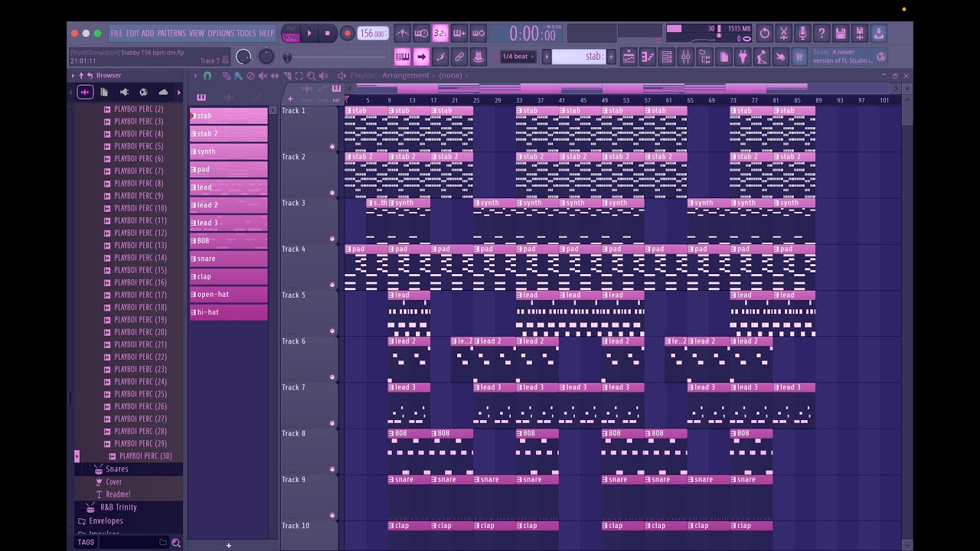Open the EDIT menu
The width and height of the screenshot is (980, 551).
pyautogui.click(x=132, y=34)
